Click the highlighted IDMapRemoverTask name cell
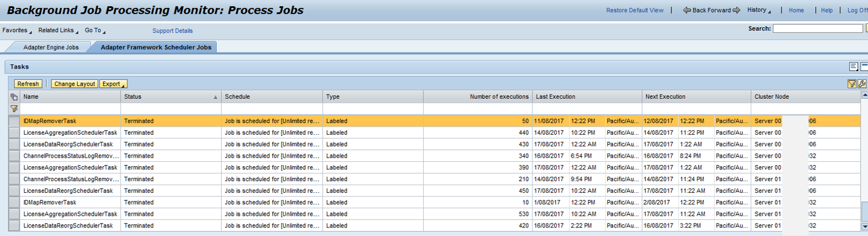Screen dimensions: 868x236 pyautogui.click(x=70, y=121)
